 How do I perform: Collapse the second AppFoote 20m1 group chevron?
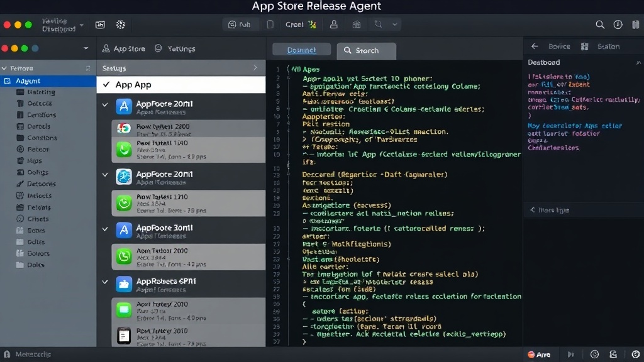[x=105, y=175]
